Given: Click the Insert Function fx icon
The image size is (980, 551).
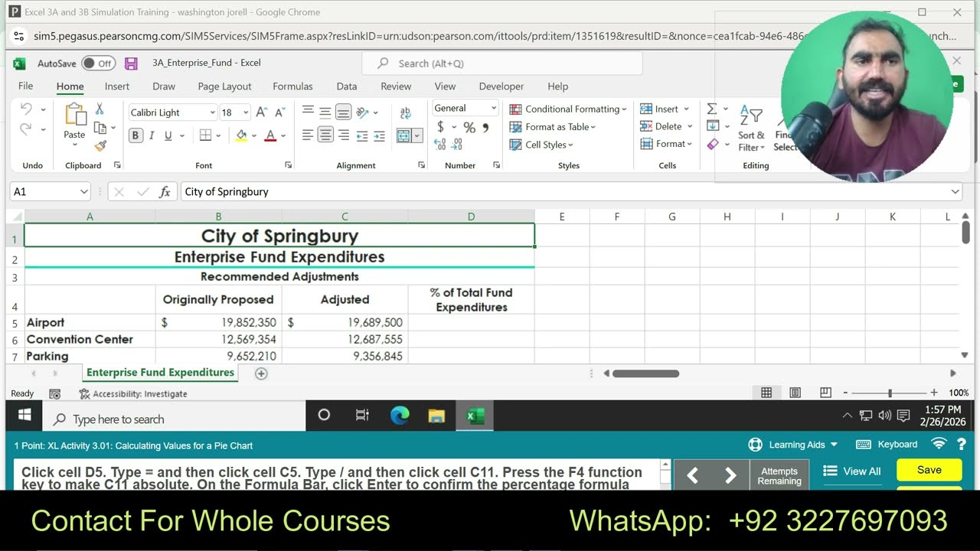Looking at the screenshot, I should [x=165, y=192].
